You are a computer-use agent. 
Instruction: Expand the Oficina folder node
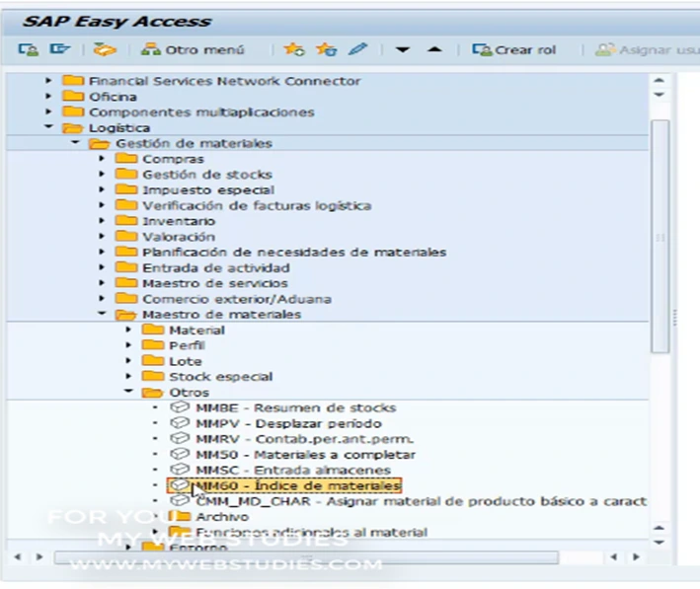point(48,96)
